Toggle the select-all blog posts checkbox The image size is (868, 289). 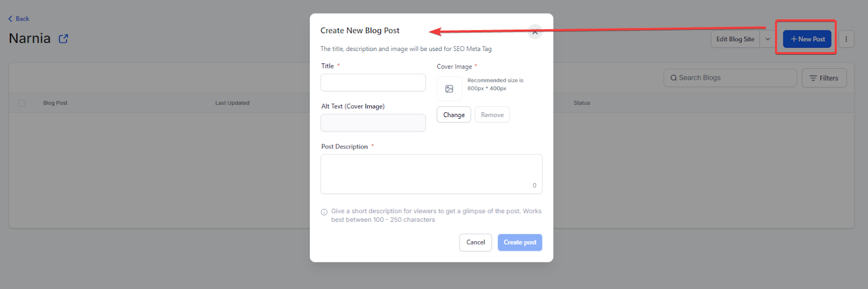(x=22, y=103)
